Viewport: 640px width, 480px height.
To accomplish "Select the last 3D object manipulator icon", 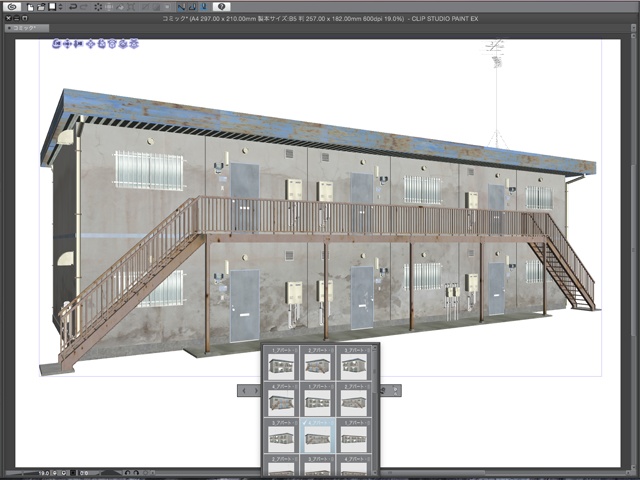I will pyautogui.click(x=134, y=44).
